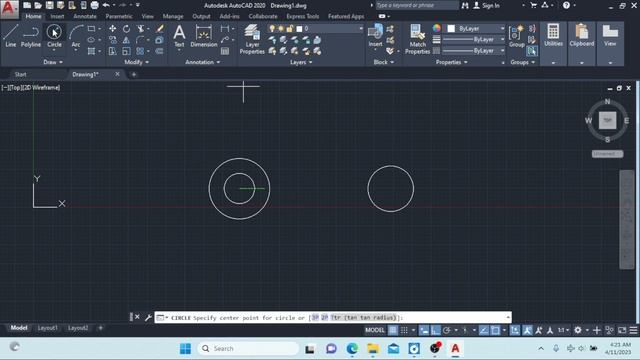Image resolution: width=640 pixels, height=360 pixels.
Task: Click the Hatch tool icon
Action: (91, 51)
